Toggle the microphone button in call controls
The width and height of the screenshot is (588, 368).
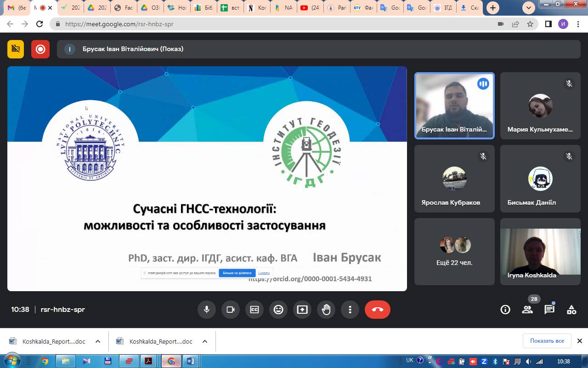[207, 310]
